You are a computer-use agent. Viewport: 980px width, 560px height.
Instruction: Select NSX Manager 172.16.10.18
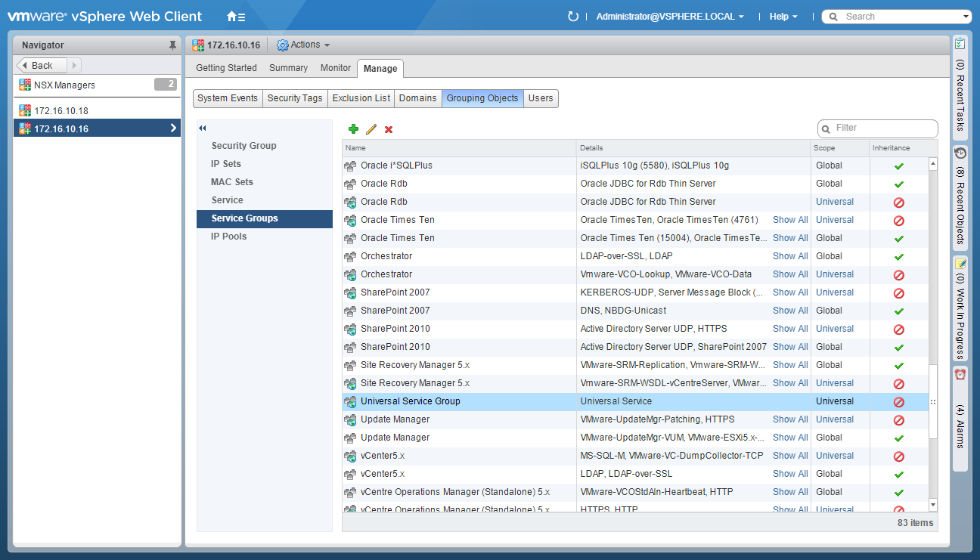click(61, 111)
